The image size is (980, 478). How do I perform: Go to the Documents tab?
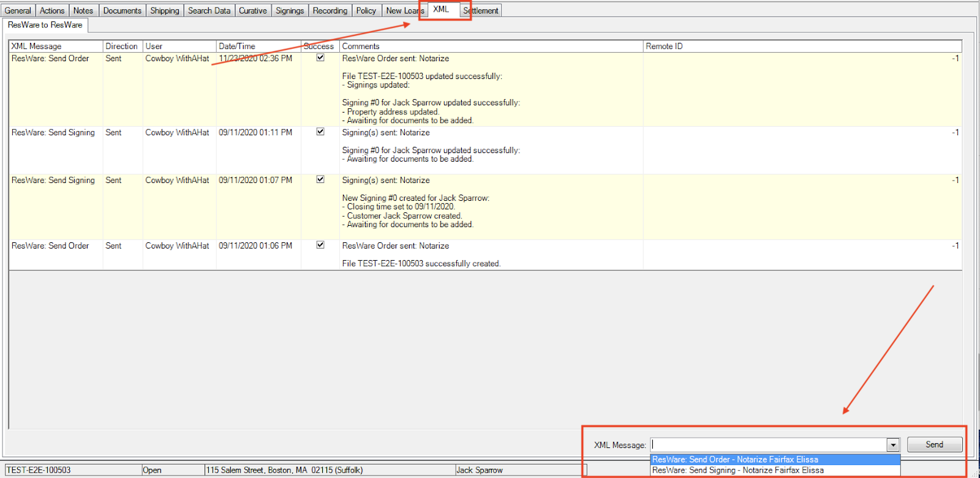(x=123, y=10)
